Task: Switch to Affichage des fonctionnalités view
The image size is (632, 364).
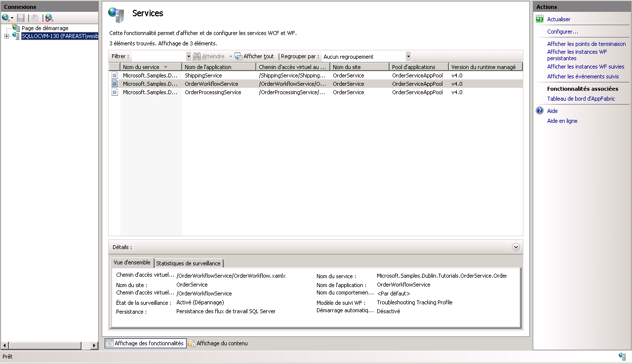Action: [145, 343]
